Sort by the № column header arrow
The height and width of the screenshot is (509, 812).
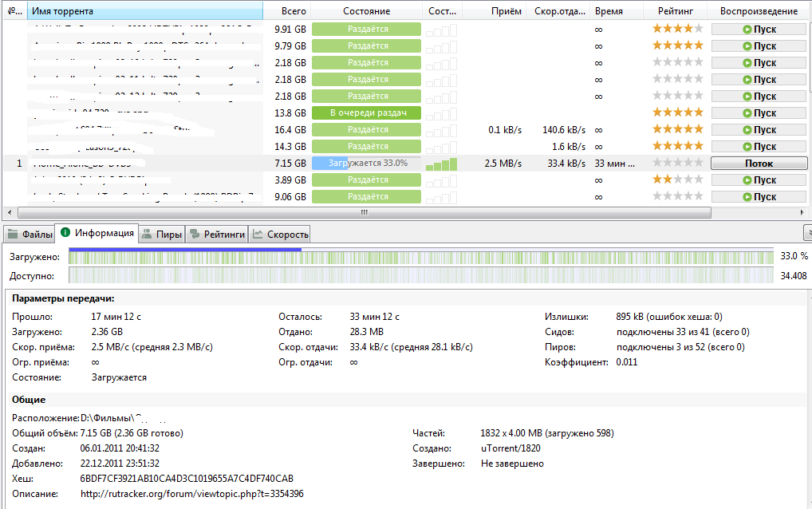[x=14, y=11]
